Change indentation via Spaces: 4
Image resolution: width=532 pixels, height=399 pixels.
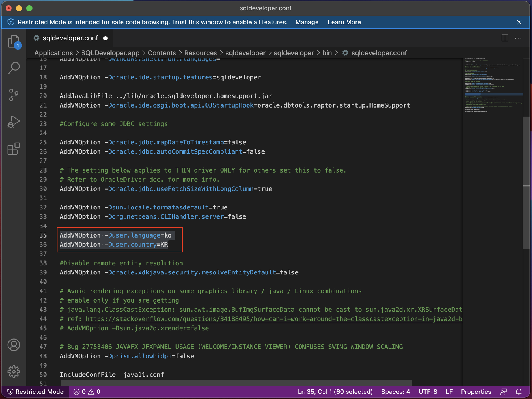(x=396, y=392)
